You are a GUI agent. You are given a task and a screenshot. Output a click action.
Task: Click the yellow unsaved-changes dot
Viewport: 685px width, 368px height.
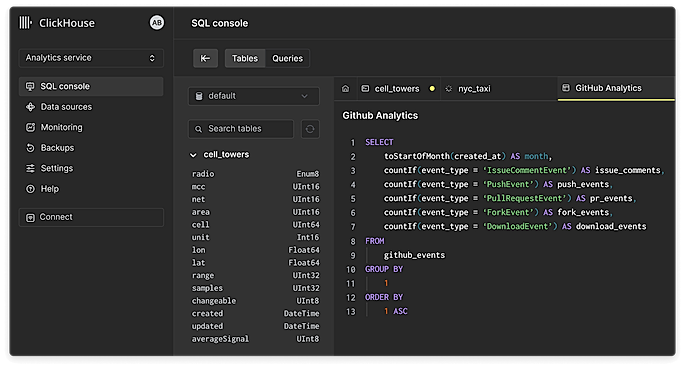[432, 88]
